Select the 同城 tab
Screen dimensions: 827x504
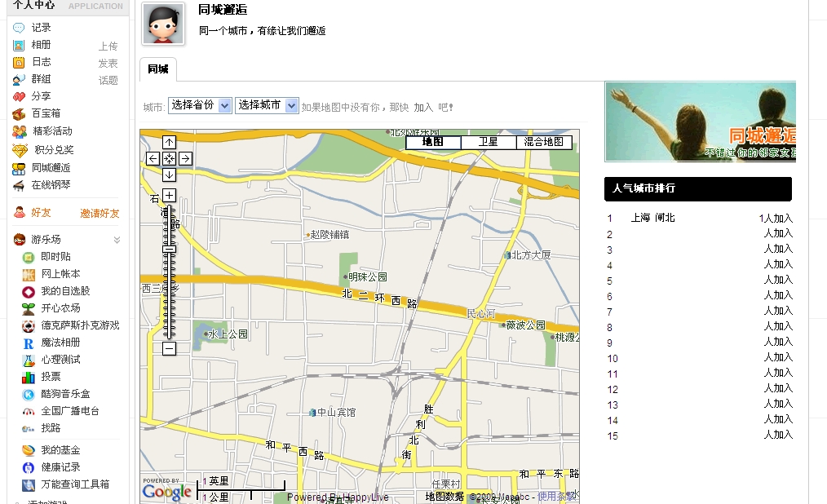[157, 69]
